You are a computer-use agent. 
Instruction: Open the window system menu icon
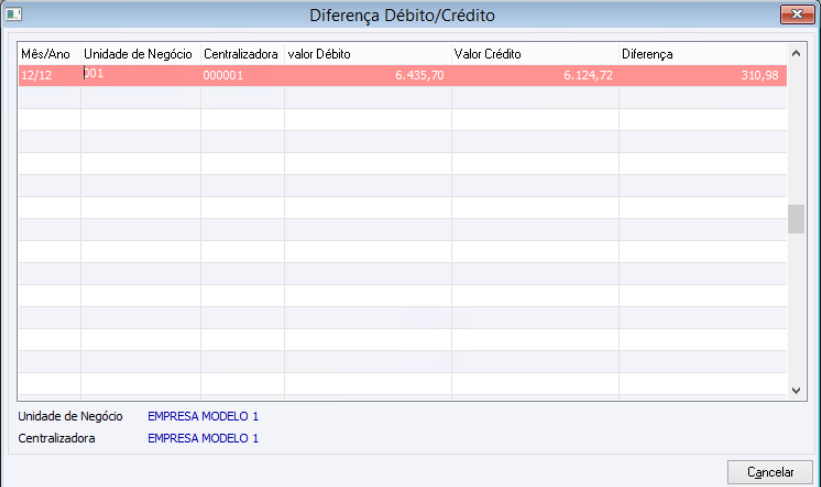point(14,14)
